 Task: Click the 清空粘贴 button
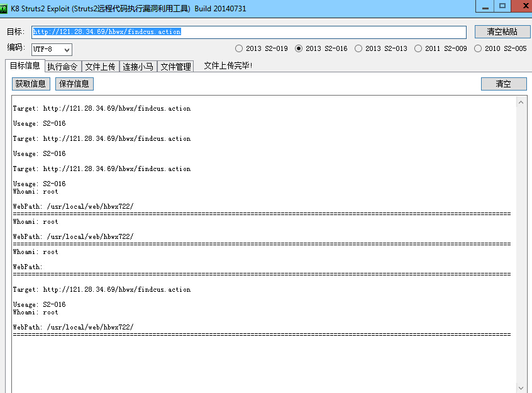pos(502,31)
